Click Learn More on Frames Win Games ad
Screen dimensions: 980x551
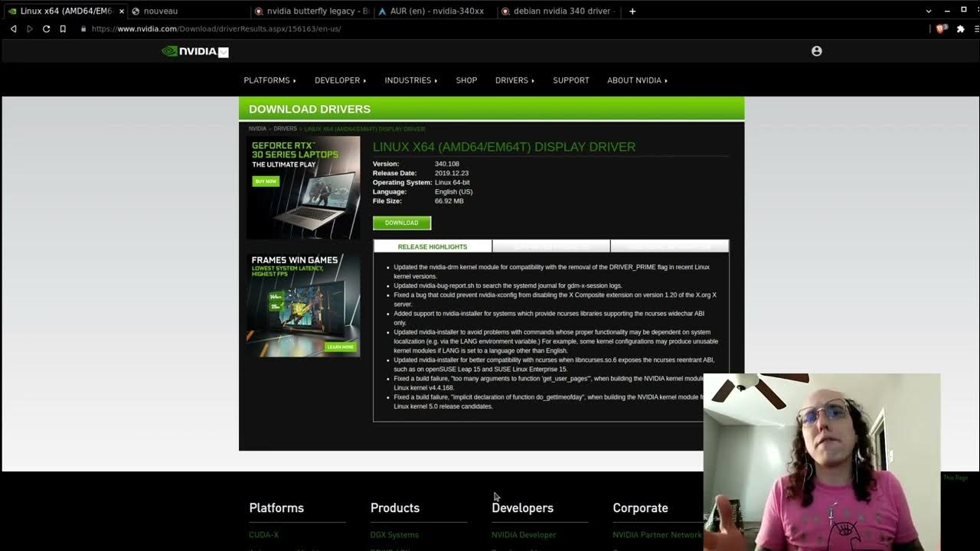(340, 347)
